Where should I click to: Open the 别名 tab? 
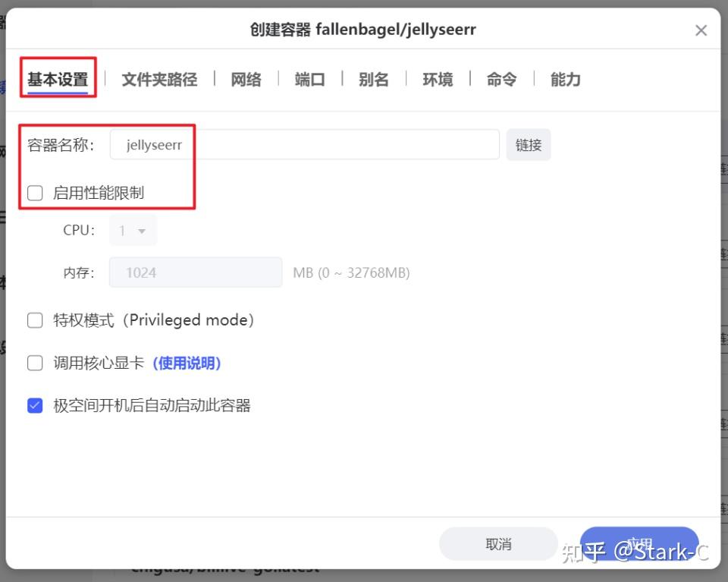(373, 78)
